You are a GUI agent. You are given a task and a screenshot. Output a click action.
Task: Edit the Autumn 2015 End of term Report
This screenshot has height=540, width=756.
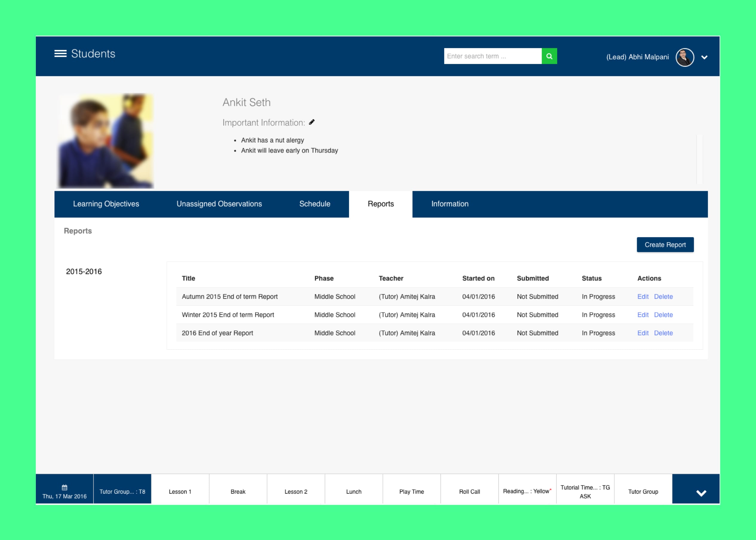[642, 297]
